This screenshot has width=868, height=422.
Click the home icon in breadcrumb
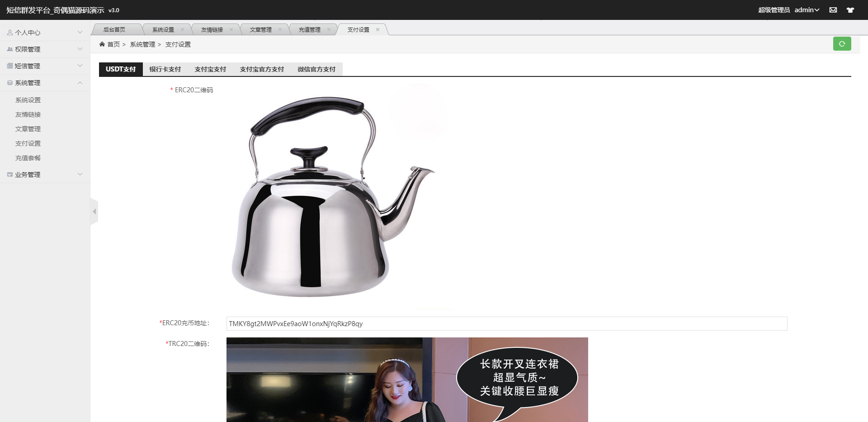(x=102, y=44)
